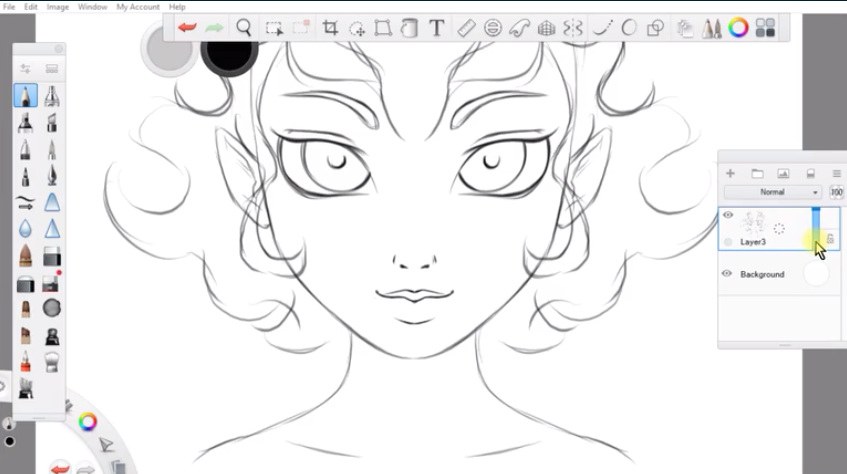Click the red Undo arrow in top toolbar

[x=186, y=28]
